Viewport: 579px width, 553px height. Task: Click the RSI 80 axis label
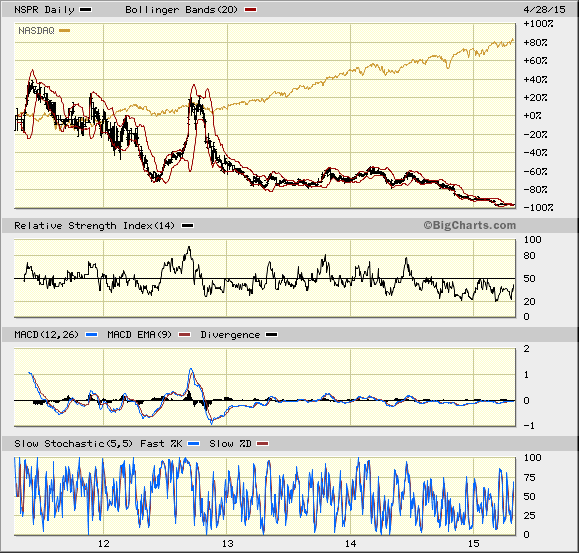pos(530,255)
